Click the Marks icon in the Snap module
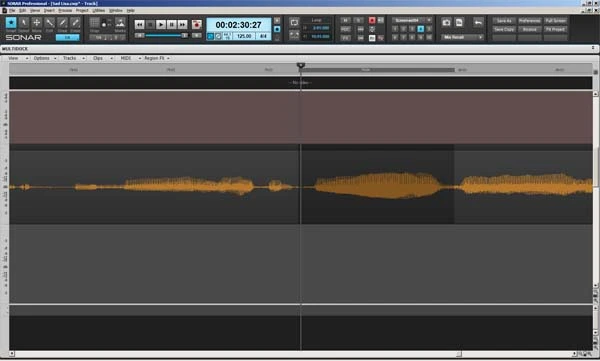600x361 pixels. (x=120, y=23)
